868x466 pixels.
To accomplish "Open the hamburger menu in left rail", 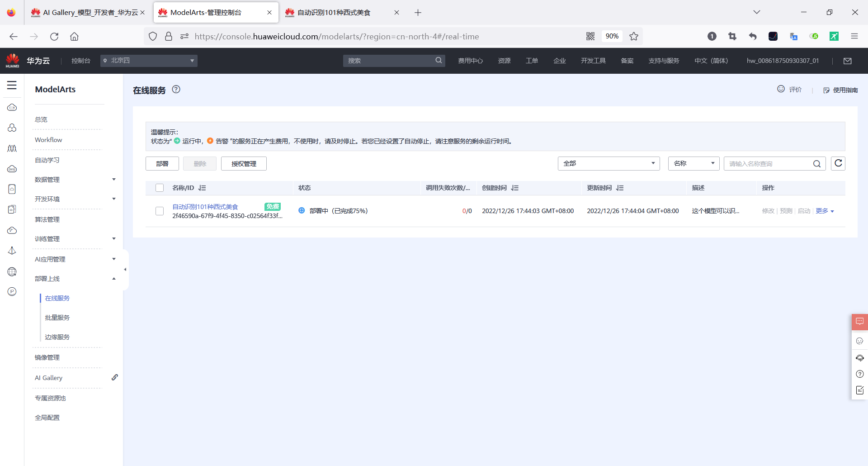I will tap(12, 85).
